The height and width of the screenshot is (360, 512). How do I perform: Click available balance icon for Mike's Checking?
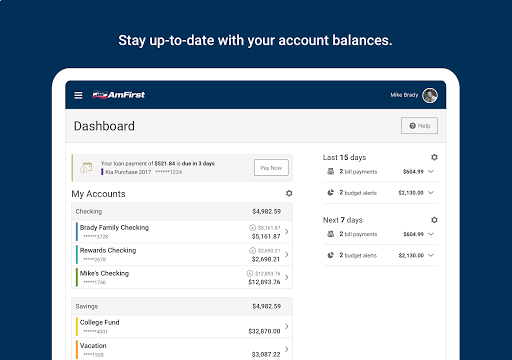(250, 273)
